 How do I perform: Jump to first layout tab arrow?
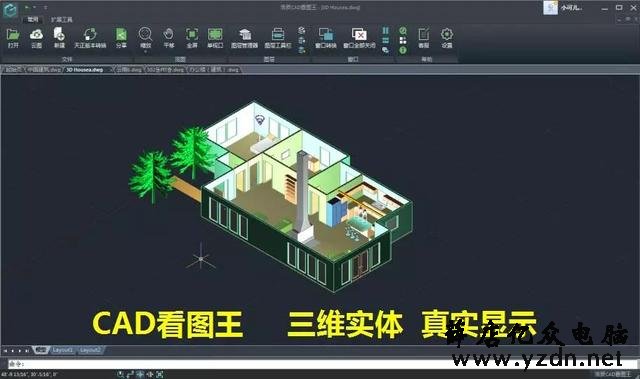(x=5, y=350)
